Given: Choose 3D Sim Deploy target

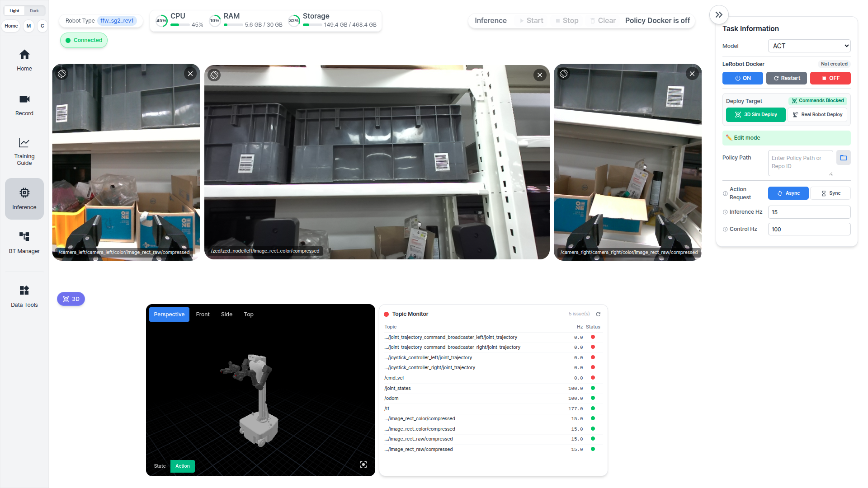Looking at the screenshot, I should click(x=756, y=115).
